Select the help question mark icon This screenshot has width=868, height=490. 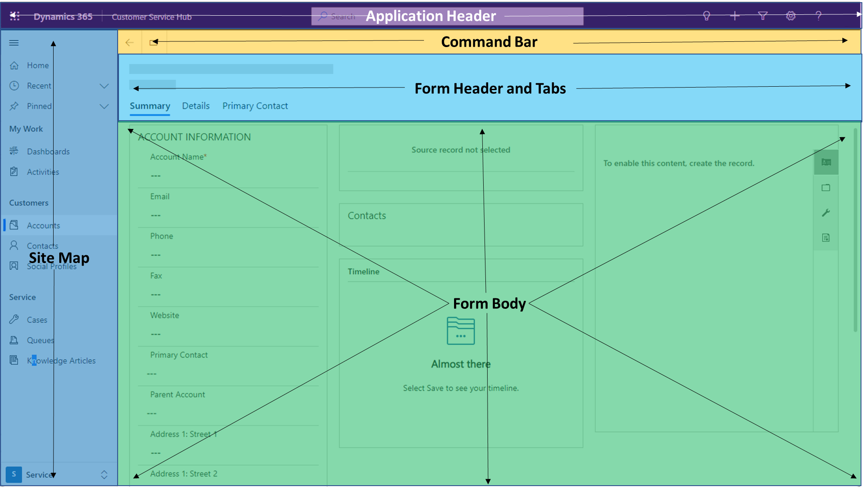pyautogui.click(x=818, y=16)
